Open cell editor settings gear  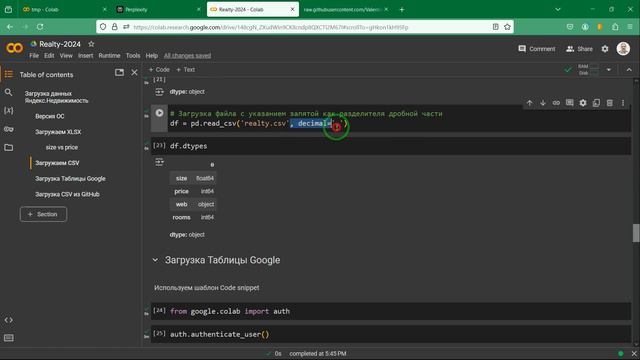583,103
